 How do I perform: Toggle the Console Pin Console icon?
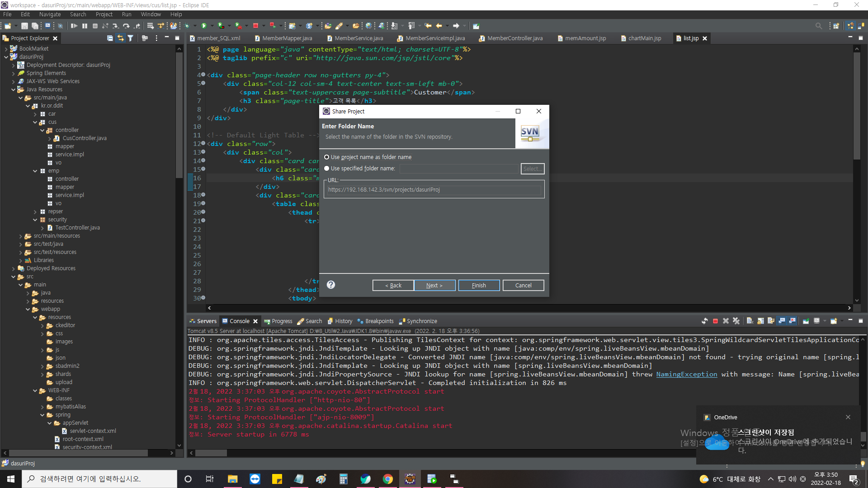(806, 321)
